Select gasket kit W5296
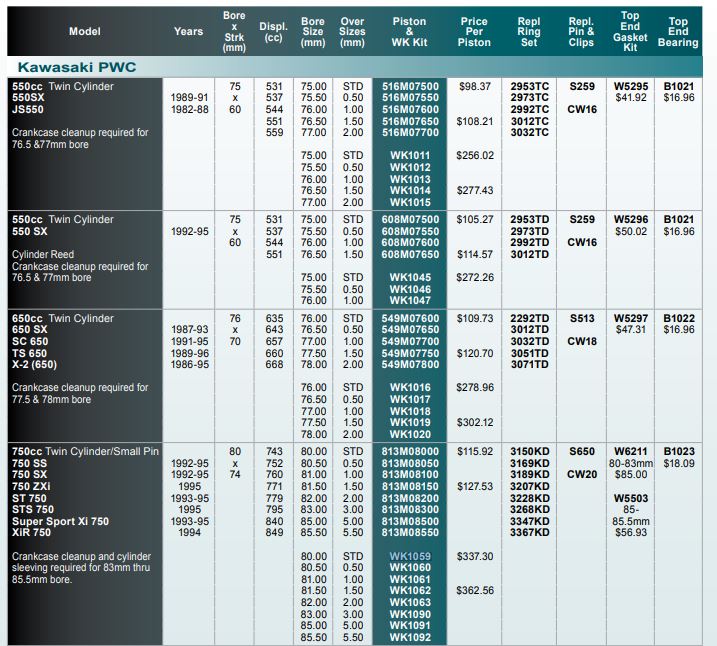This screenshot has width=717, height=646. (x=631, y=219)
